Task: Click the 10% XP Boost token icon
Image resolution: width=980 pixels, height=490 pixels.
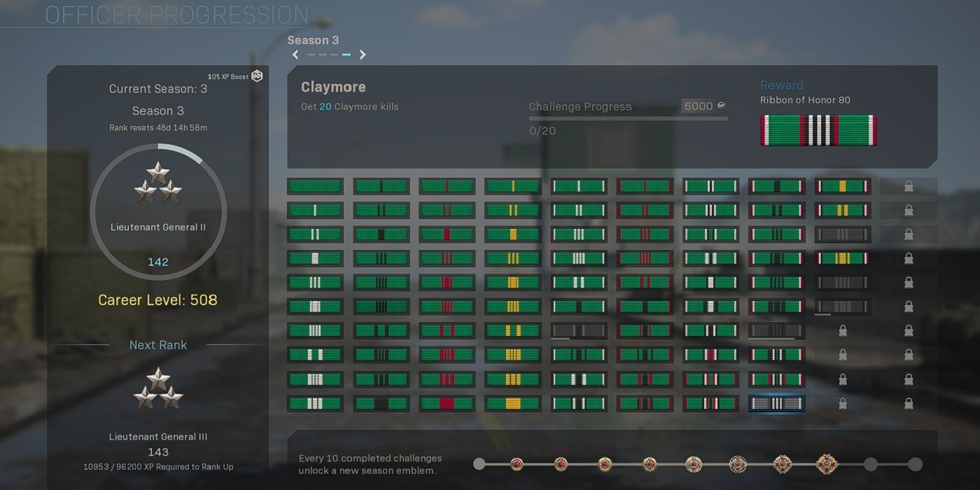Action: click(x=257, y=76)
